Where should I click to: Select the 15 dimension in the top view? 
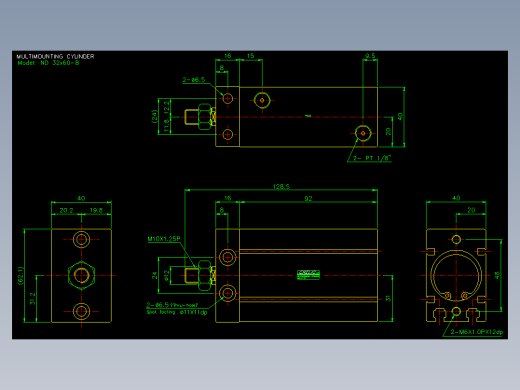251,56
